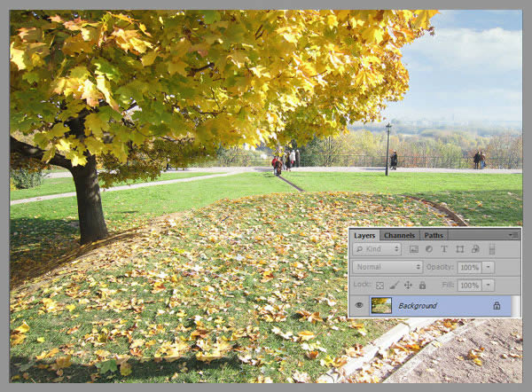The height and width of the screenshot is (392, 532).
Task: Toggle lock transparent pixels
Action: [379, 286]
